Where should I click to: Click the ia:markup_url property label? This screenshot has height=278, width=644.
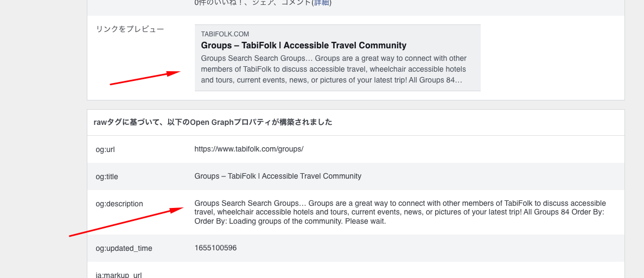tap(119, 275)
